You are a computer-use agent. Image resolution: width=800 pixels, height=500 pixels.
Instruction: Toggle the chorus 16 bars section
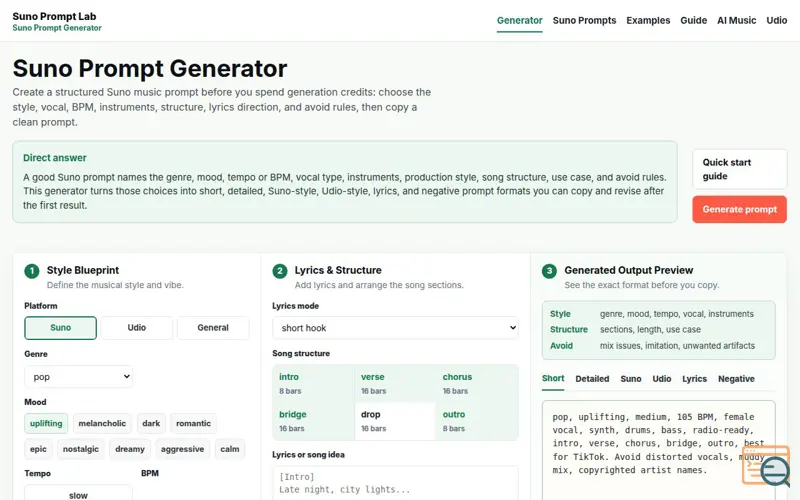[477, 383]
